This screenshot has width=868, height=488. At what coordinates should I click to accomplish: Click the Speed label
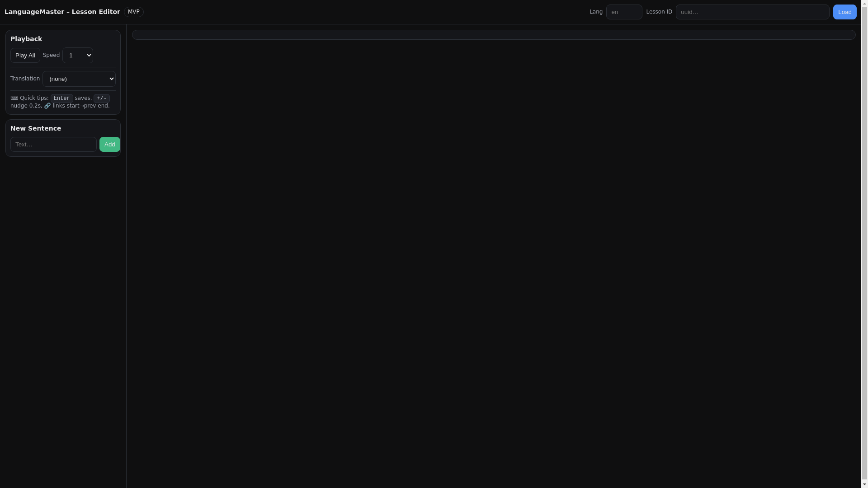[52, 55]
